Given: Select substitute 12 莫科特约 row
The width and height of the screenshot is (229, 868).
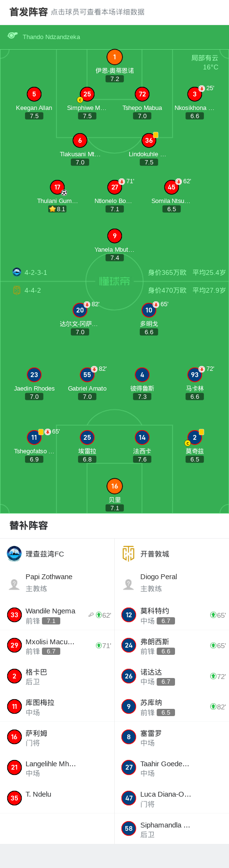Looking at the screenshot, I should coord(172,615).
